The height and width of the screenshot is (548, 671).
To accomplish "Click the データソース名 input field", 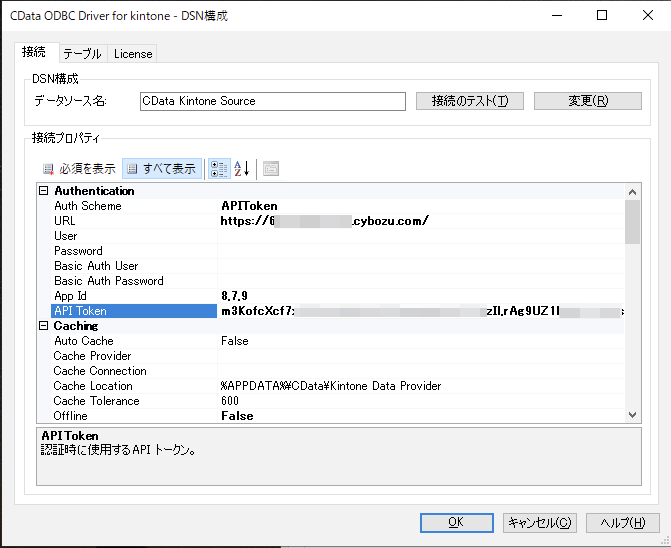I will pyautogui.click(x=273, y=101).
